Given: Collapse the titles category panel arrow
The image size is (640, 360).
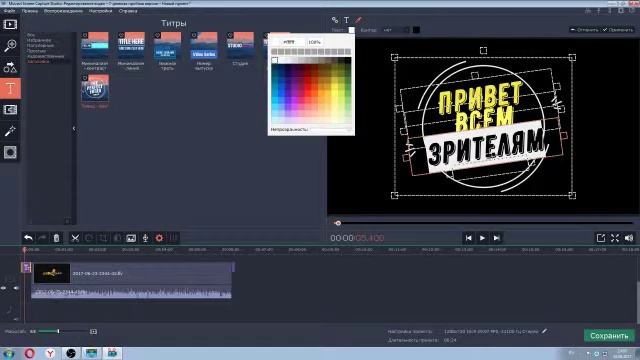Looking at the screenshot, I should [x=74, y=129].
